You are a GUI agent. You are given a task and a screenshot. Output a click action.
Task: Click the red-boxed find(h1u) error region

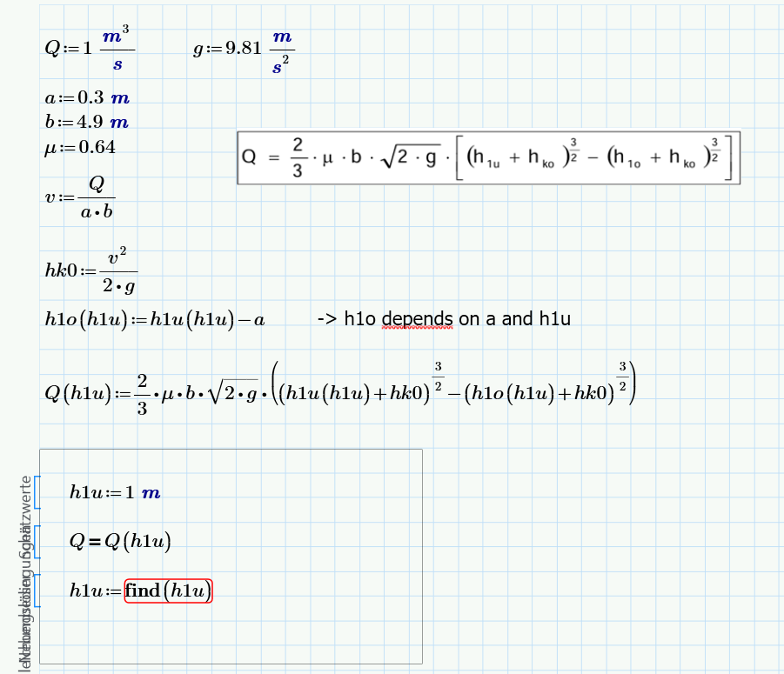[168, 591]
